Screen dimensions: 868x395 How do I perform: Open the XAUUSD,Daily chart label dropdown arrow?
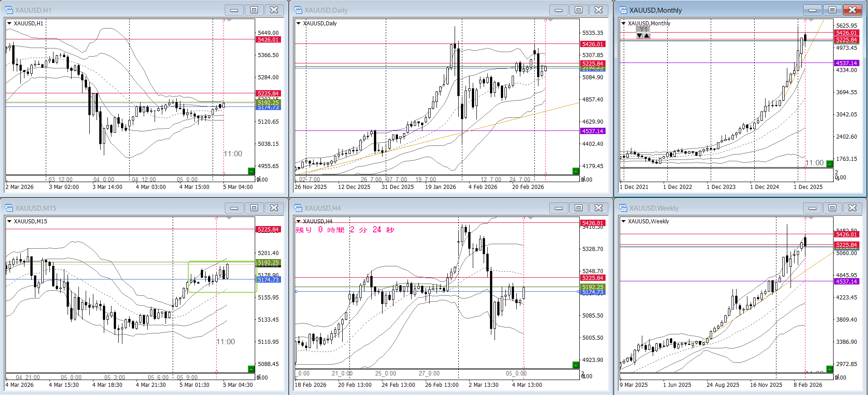point(298,24)
